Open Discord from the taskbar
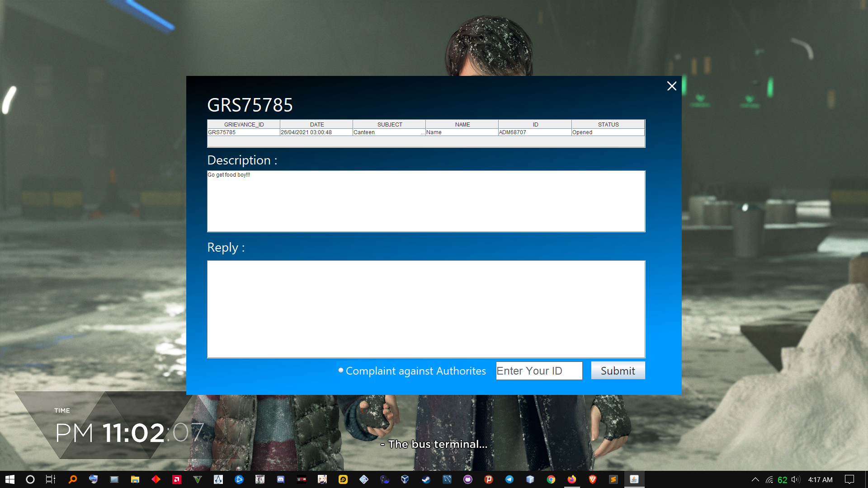Screen dimensions: 868x488 click(281, 479)
